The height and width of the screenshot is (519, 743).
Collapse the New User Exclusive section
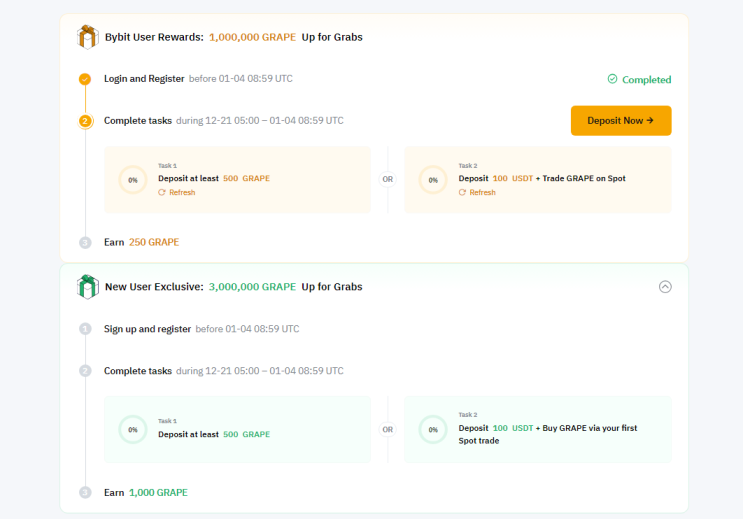pos(665,287)
